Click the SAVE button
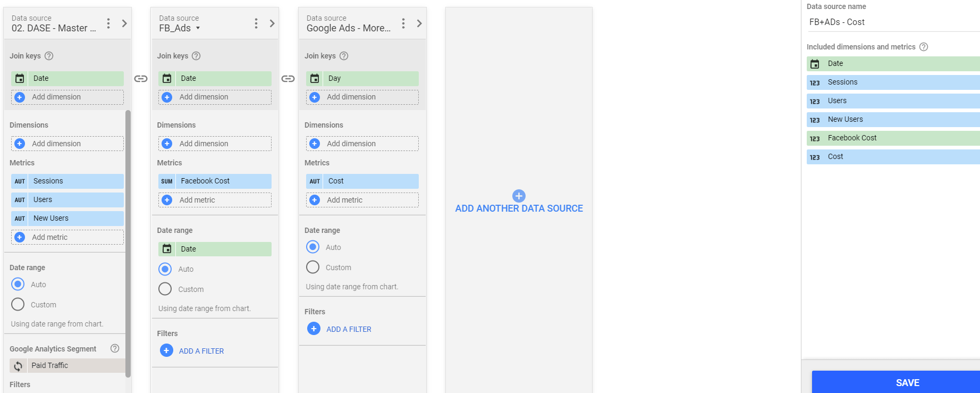Screen dimensions: 980x393 click(x=896, y=382)
